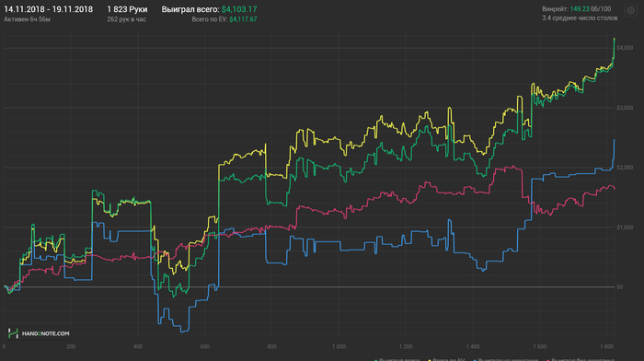The height and width of the screenshot is (361, 644).
Task: Click the Выиграл всего $4,103.17 total
Action: 209,9
